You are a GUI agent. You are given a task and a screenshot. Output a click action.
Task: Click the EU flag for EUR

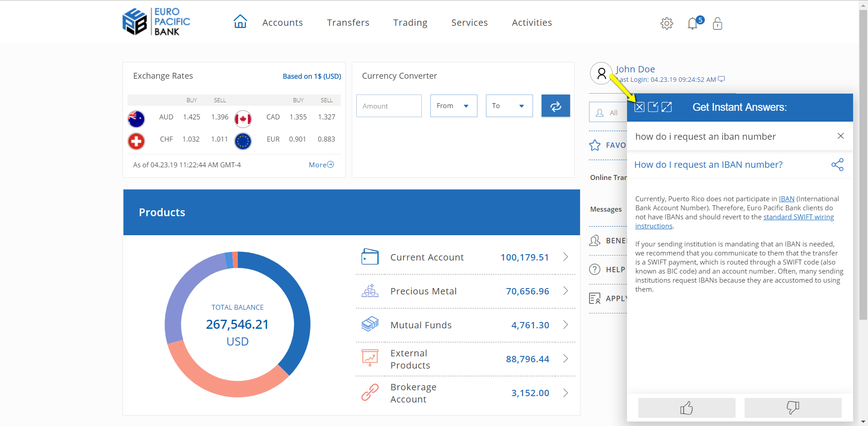coord(243,141)
